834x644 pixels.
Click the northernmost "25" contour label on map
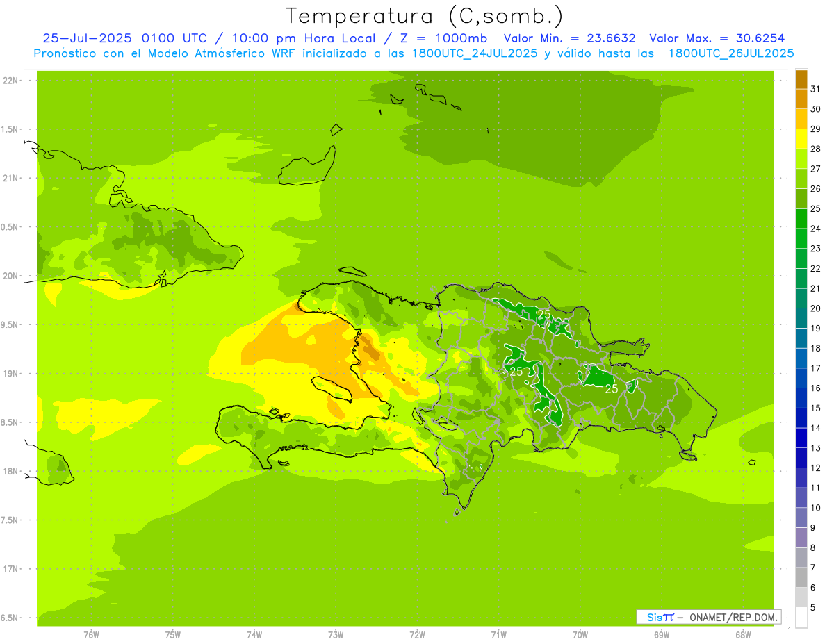(544, 314)
